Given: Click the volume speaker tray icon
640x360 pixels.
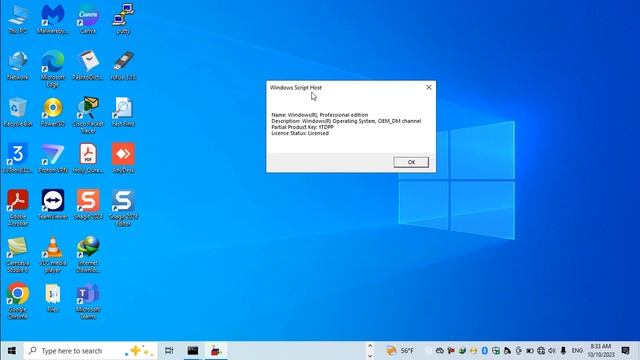Looking at the screenshot, I should pyautogui.click(x=552, y=351).
